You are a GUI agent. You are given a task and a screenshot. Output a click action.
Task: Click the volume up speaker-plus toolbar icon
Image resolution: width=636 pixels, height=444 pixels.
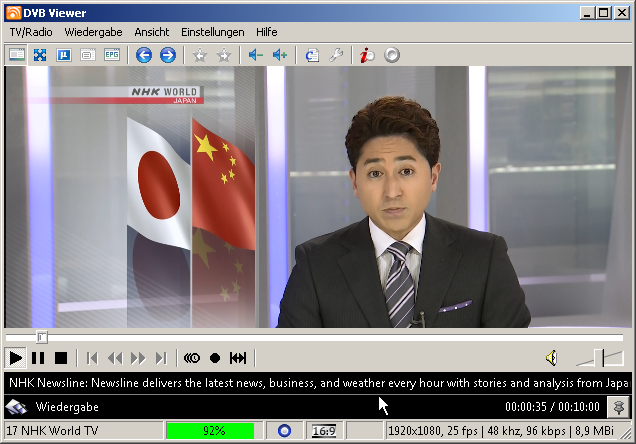(280, 55)
